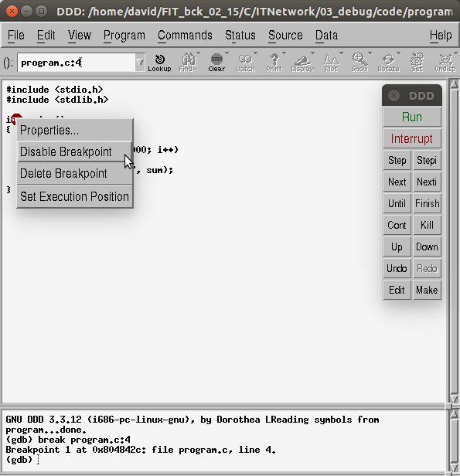Open the Commands menu
460x476 pixels.
coord(185,36)
